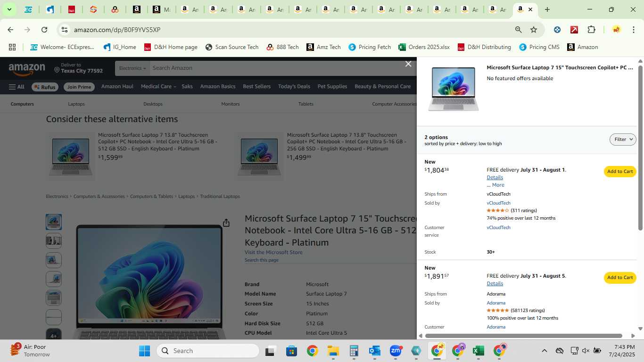Screen dimensions: 644x362
Task: Go to Amazon Basics
Action: click(217, 87)
